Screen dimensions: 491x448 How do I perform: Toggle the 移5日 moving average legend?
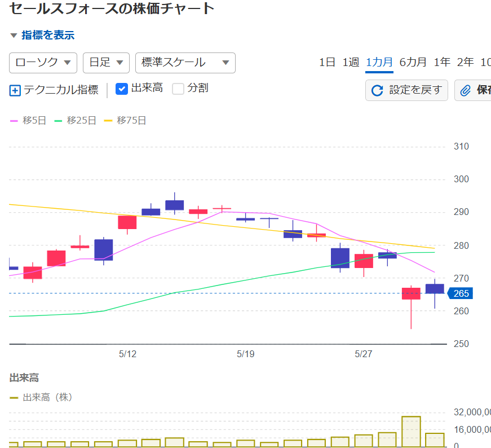click(28, 120)
